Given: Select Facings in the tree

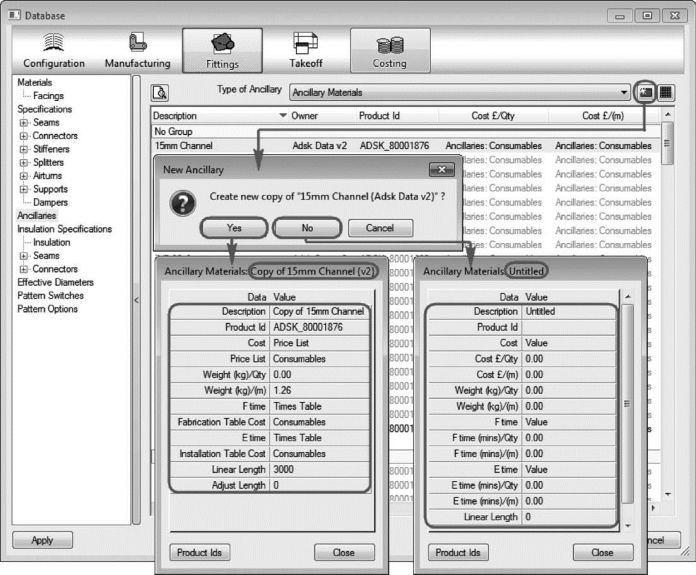Looking at the screenshot, I should click(x=48, y=96).
